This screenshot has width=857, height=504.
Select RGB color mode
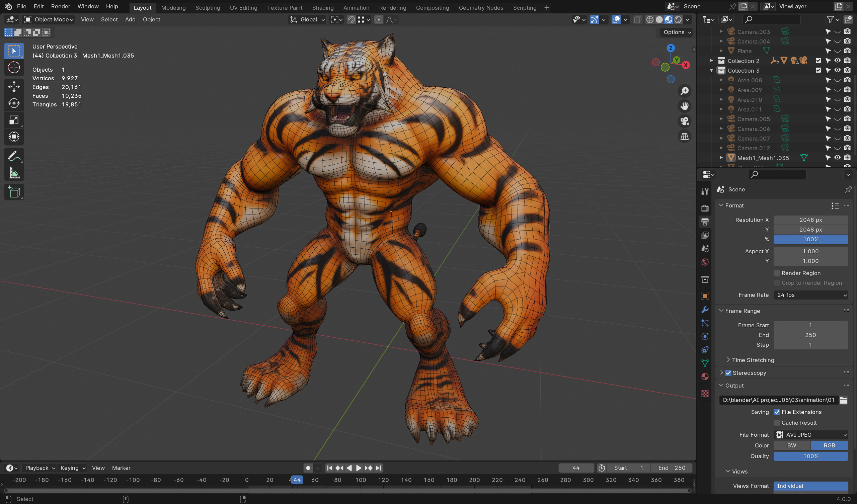coord(829,446)
